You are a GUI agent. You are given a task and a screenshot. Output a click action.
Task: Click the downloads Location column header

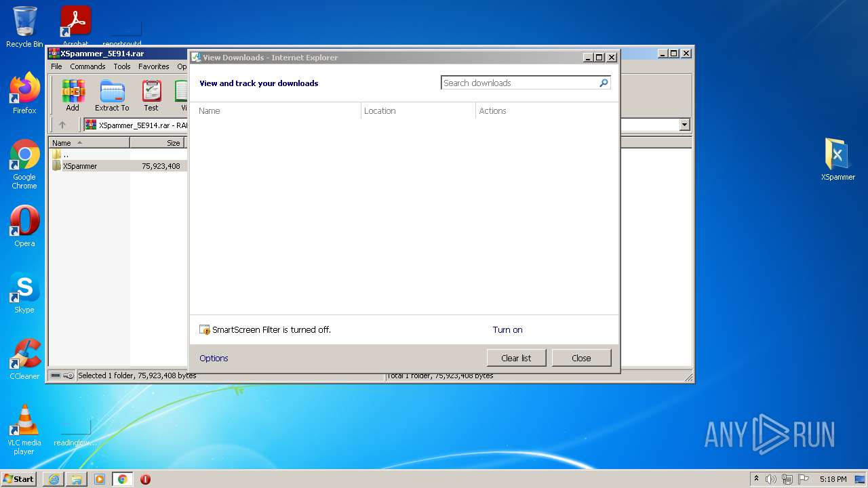(418, 111)
